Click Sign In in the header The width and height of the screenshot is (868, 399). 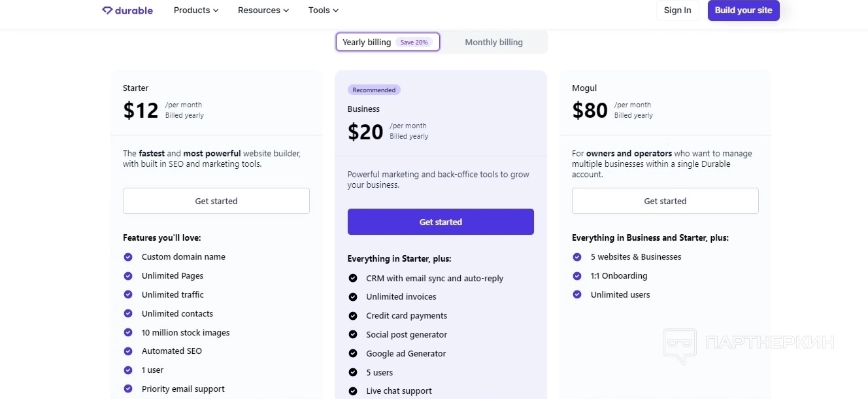click(x=677, y=10)
